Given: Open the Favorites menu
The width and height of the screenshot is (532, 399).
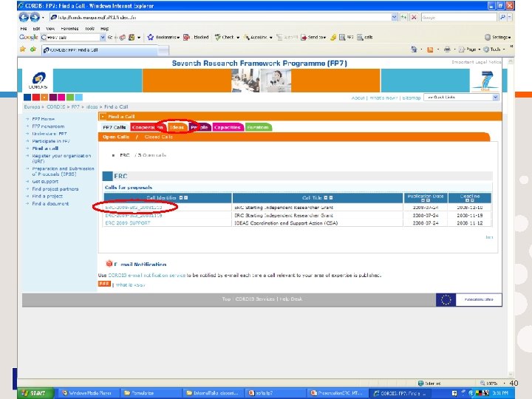Looking at the screenshot, I should (69, 29).
